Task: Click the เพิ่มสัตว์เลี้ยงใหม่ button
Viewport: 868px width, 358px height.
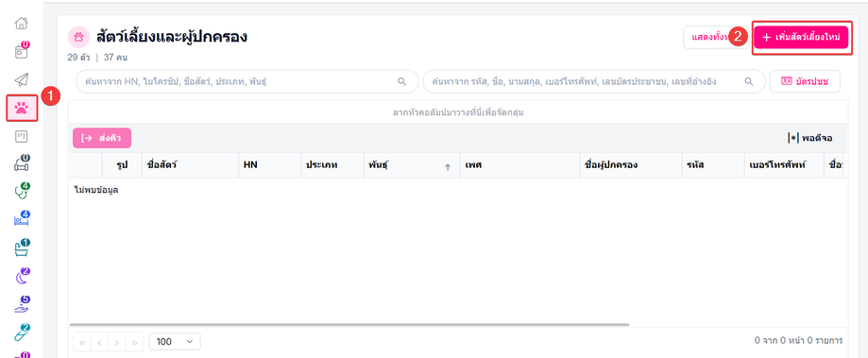Action: [x=801, y=37]
